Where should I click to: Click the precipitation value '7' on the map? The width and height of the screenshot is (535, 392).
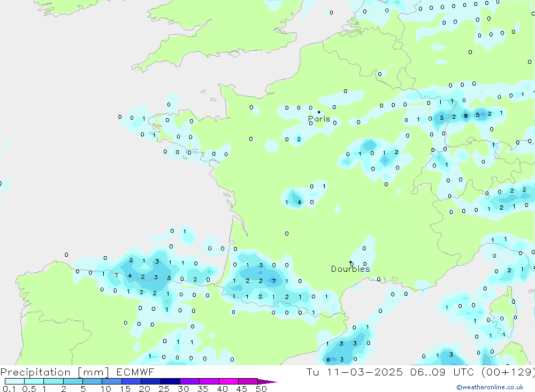click(273, 281)
